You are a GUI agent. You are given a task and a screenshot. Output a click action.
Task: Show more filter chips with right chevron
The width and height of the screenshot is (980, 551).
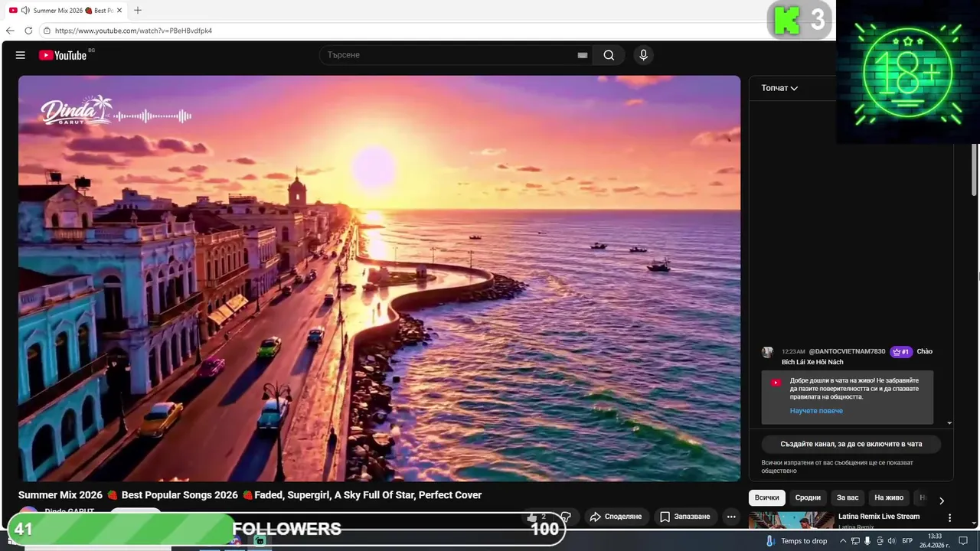point(942,500)
